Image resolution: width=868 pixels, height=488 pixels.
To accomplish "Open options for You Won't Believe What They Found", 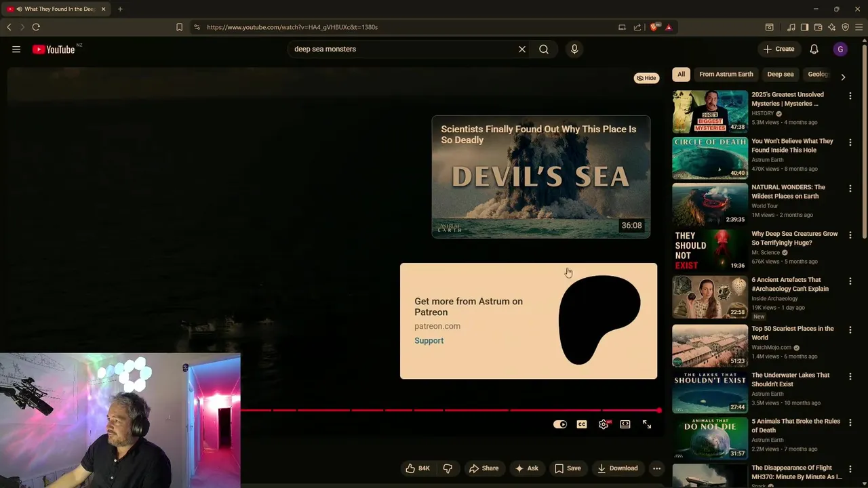I will (850, 142).
